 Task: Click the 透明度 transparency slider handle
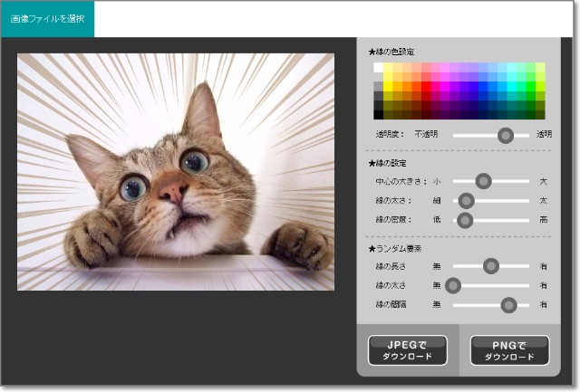pos(506,135)
